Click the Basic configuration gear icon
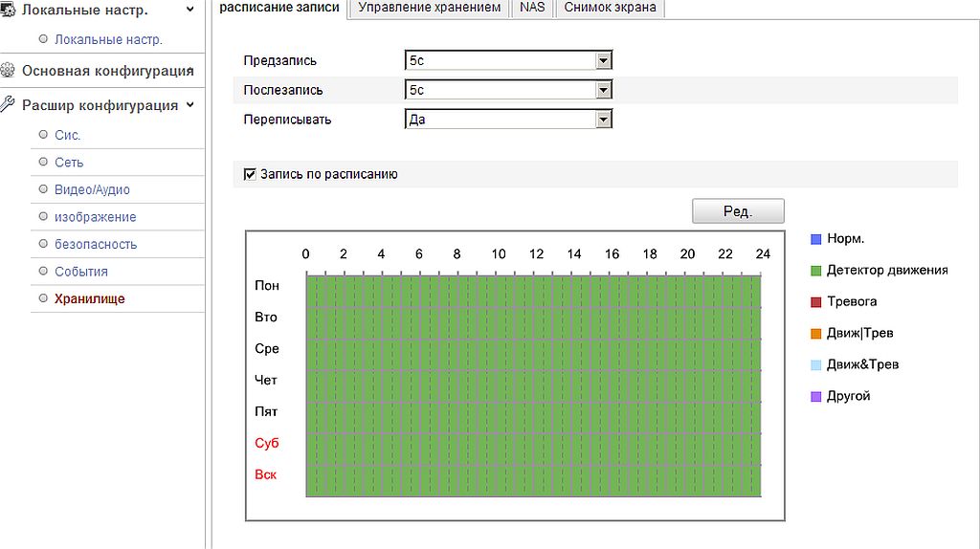This screenshot has width=980, height=549. (x=8, y=70)
